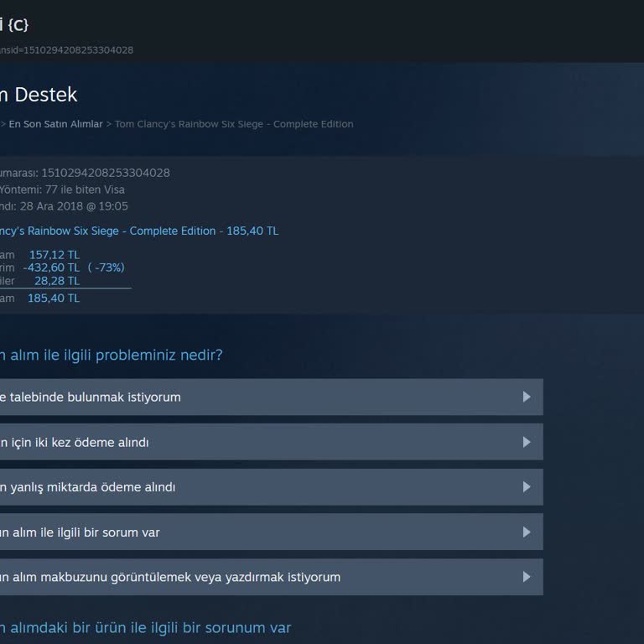Screen dimensions: 644x644
Task: Click the transaction number 1510294208253304028
Action: tap(105, 173)
